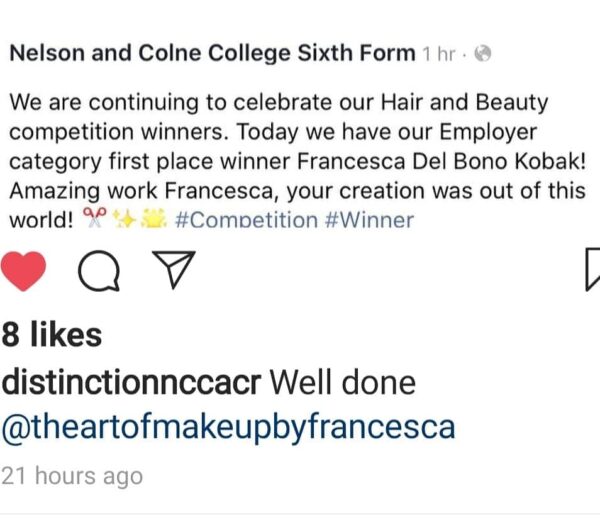The height and width of the screenshot is (532, 600).
Task: Open the distinctionnccacr profile
Action: pyautogui.click(x=131, y=382)
